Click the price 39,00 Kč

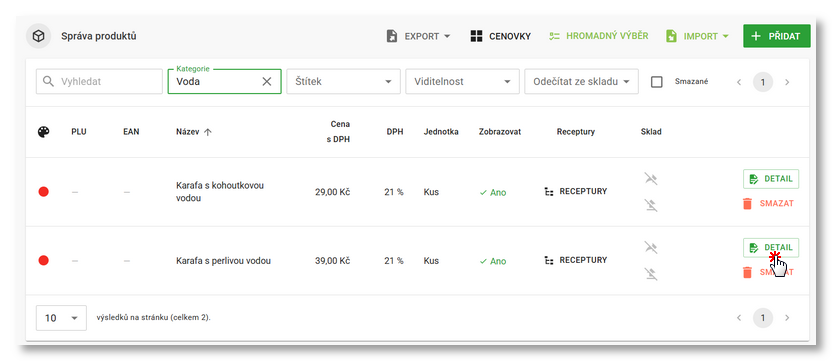[333, 261]
